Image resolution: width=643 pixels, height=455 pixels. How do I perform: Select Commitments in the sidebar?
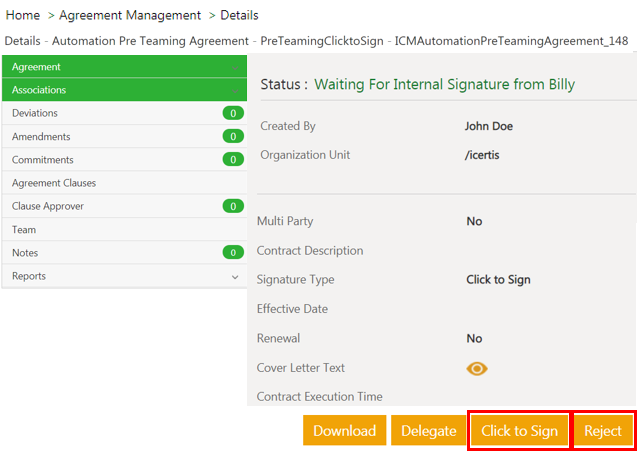(42, 160)
